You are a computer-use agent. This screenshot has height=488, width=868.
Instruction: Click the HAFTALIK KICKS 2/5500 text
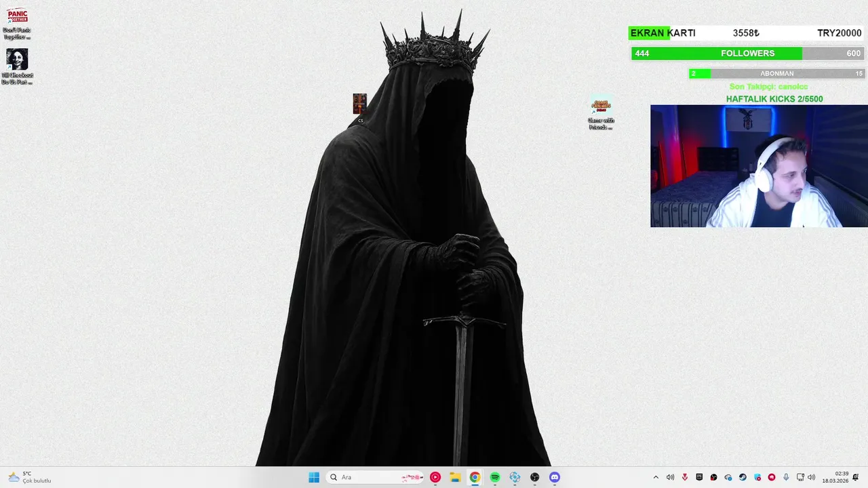(774, 99)
